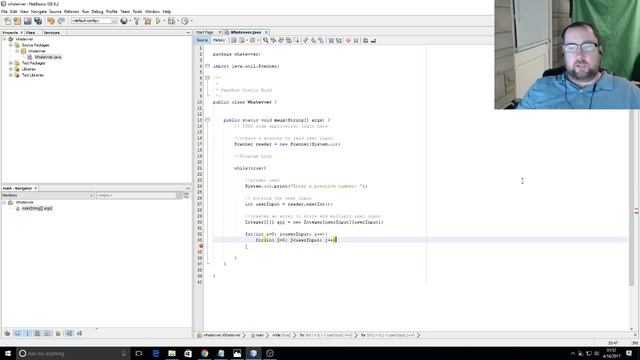
Task: Click the Build Project hammer icon
Action: [x=137, y=21]
